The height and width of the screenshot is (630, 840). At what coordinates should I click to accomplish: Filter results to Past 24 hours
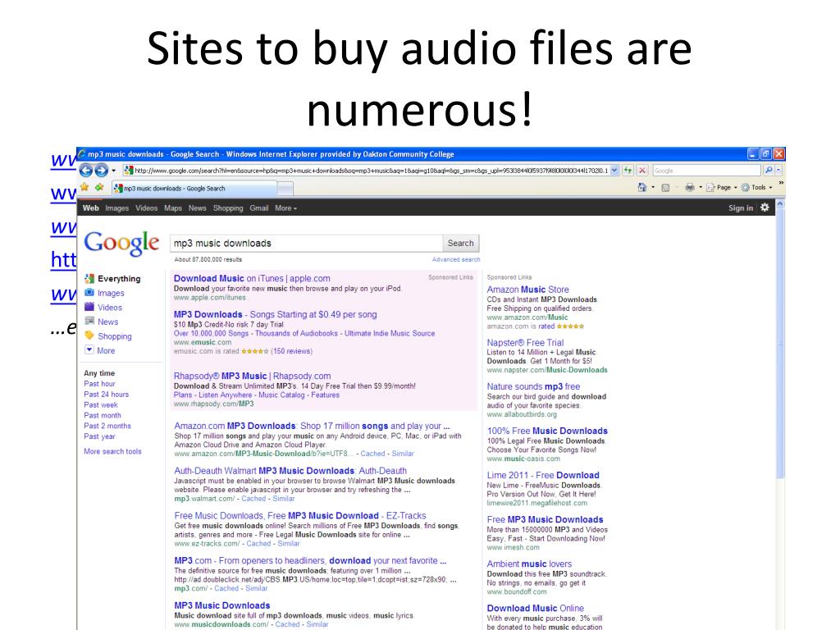106,395
